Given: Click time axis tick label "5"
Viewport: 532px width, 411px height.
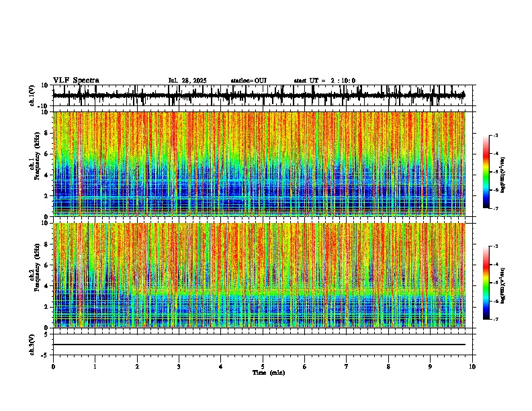Looking at the screenshot, I should (x=263, y=367).
